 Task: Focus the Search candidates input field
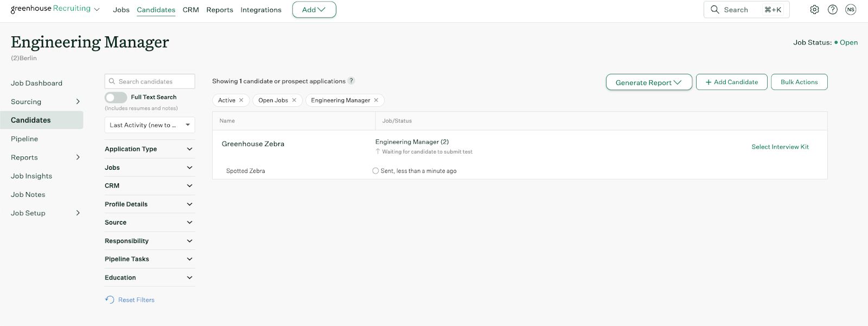(150, 81)
